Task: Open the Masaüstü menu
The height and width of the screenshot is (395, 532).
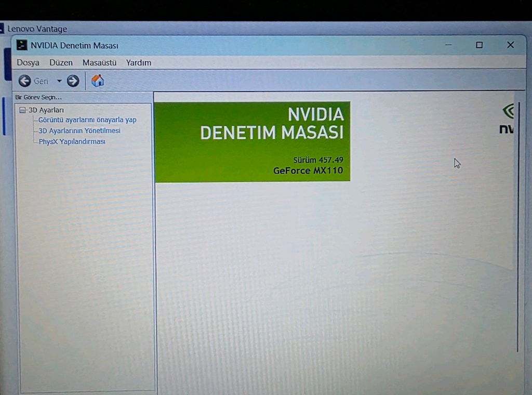Action: (x=99, y=63)
